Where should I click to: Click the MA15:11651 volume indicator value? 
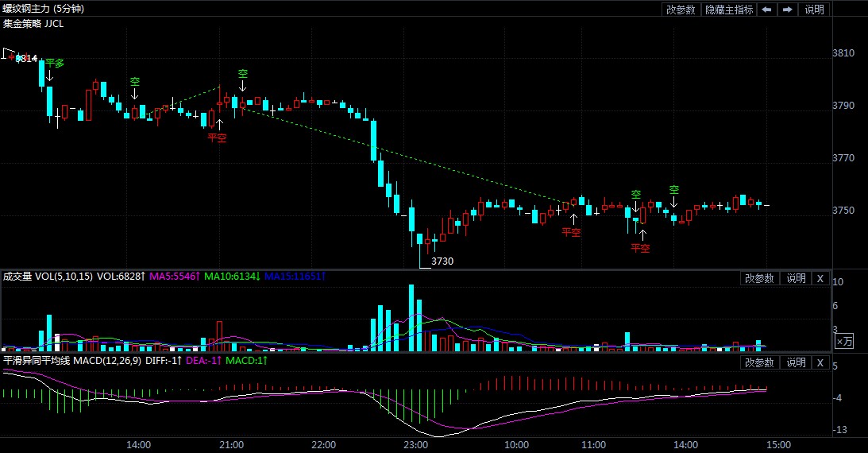click(x=295, y=276)
